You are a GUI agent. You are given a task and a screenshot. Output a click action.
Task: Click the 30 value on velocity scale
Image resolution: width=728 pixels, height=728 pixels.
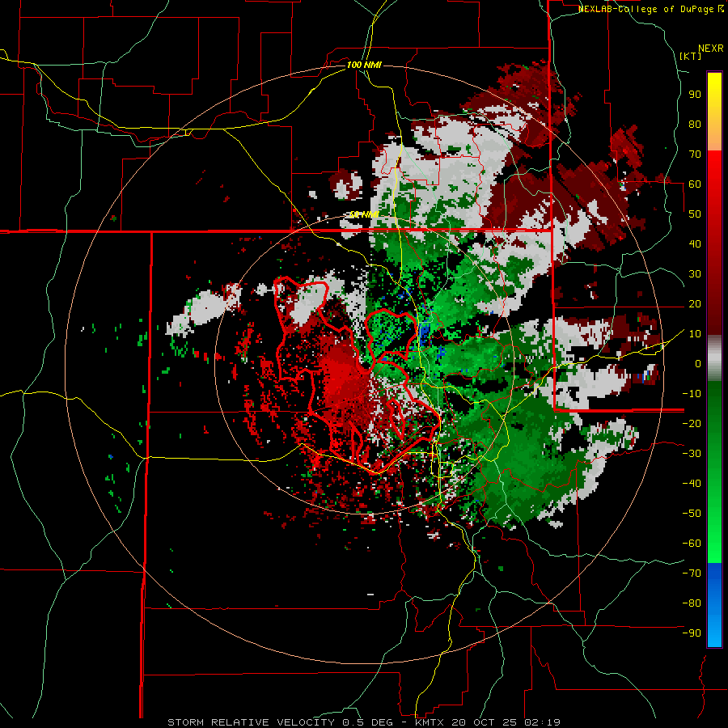click(695, 274)
